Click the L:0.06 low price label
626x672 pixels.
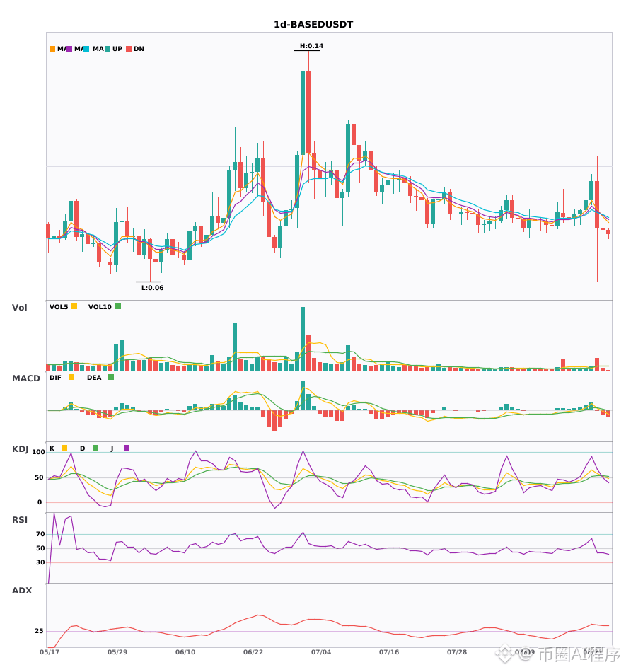pos(153,288)
